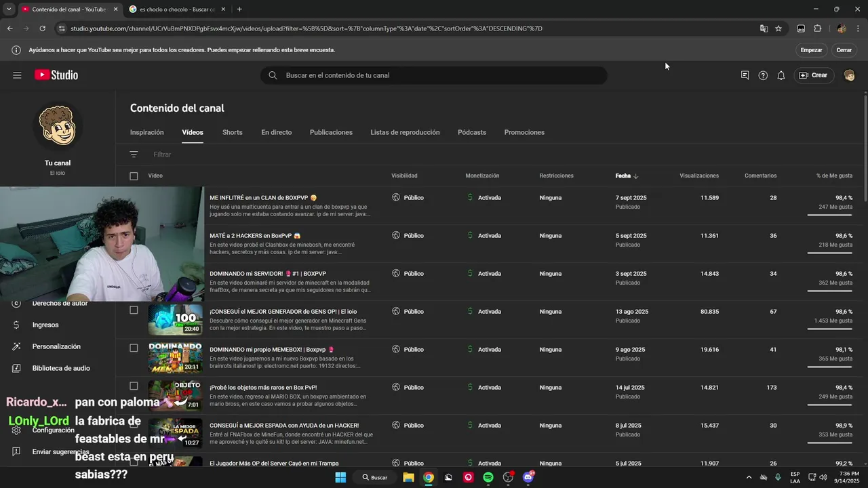Viewport: 868px width, 488px height.
Task: Open the 20:40 GENS video thumbnail
Action: point(176,320)
